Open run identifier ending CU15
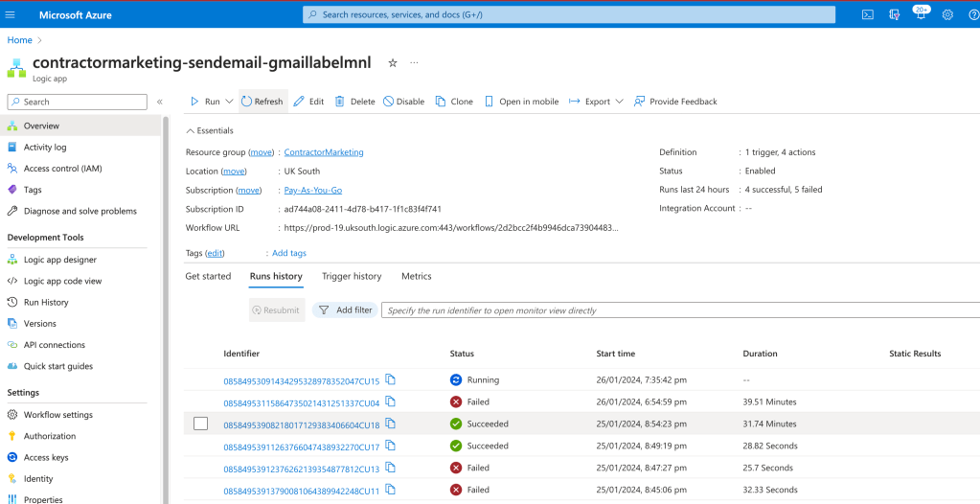 point(302,380)
